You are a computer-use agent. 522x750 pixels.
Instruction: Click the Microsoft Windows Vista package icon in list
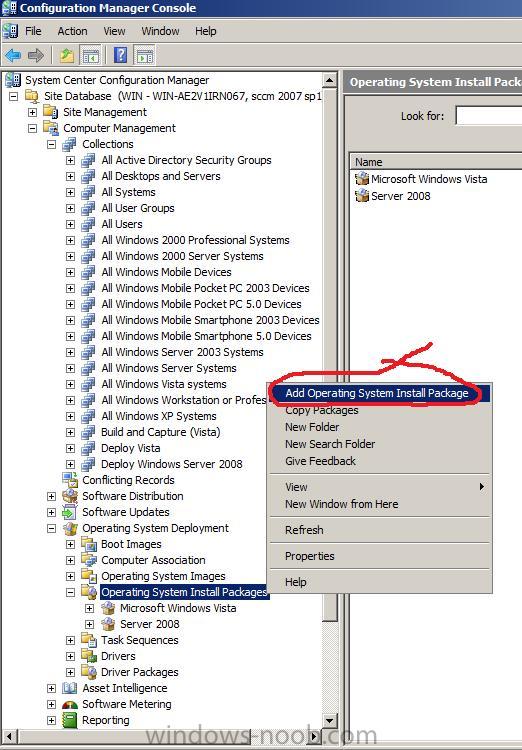pos(362,179)
